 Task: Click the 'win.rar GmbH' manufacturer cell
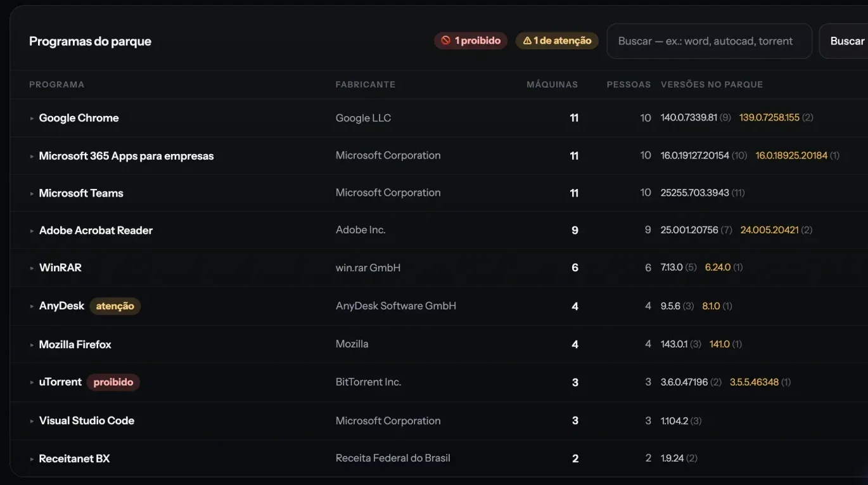(x=368, y=268)
